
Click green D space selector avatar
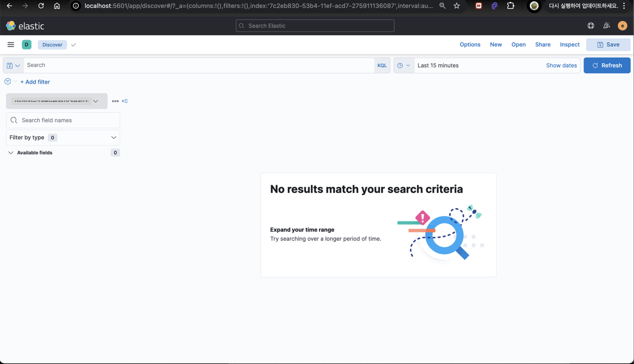pos(27,45)
